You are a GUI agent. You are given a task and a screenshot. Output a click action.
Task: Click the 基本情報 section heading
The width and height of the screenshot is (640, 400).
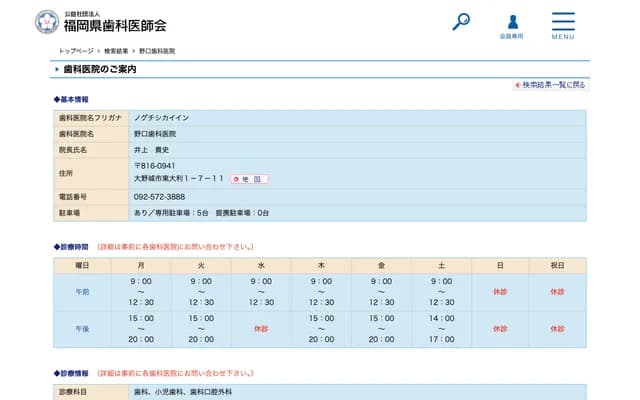pos(72,100)
